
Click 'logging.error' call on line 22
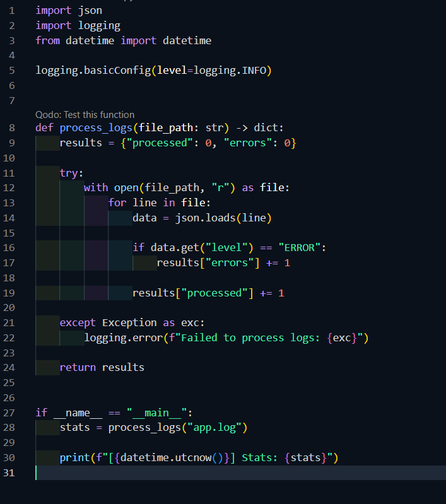click(226, 338)
